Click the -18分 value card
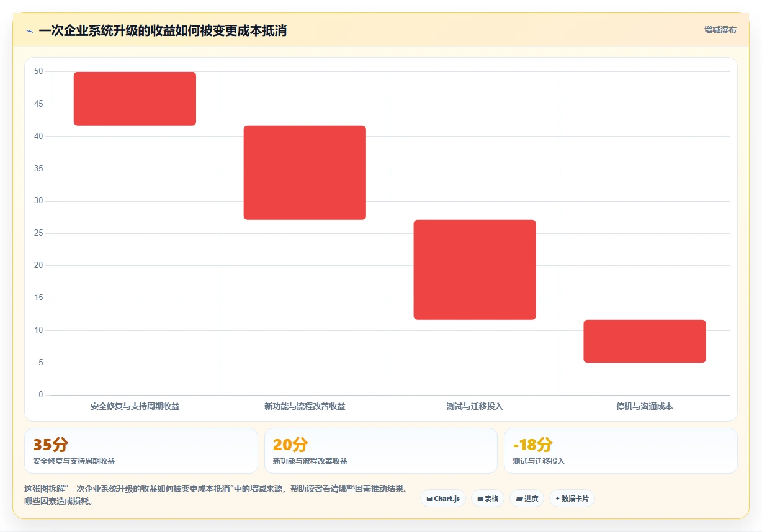The height and width of the screenshot is (532, 762). 621,451
